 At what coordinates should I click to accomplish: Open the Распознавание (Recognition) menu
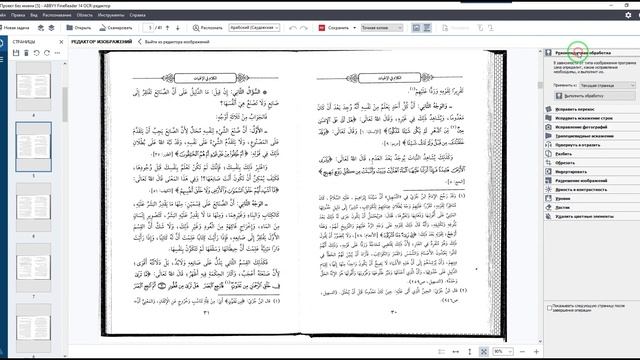(x=57, y=15)
